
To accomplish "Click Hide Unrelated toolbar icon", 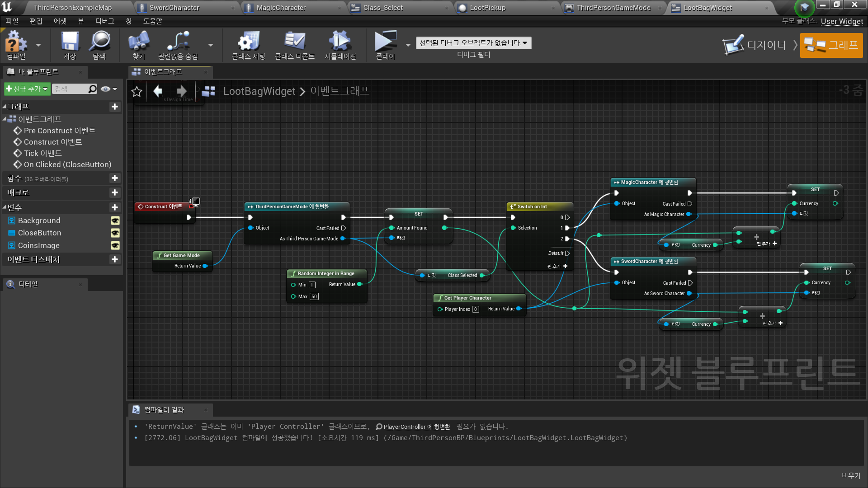I will click(x=178, y=42).
